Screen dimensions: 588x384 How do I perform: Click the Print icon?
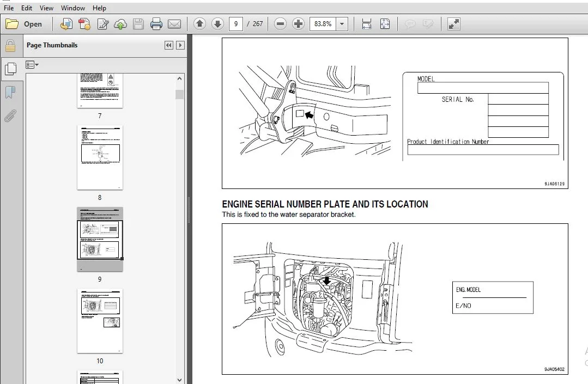tap(156, 24)
